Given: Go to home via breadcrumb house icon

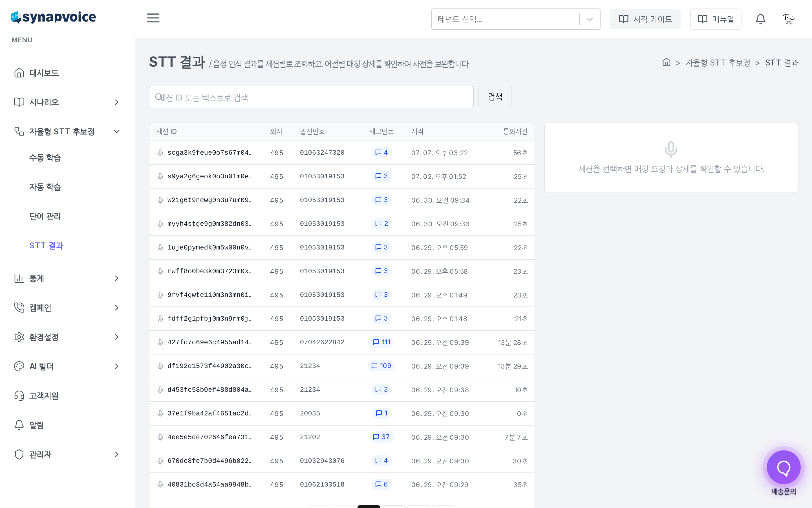Looking at the screenshot, I should [x=667, y=62].
